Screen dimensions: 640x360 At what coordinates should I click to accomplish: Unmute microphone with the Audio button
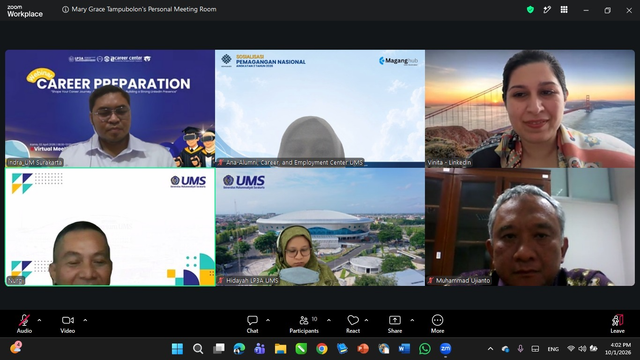click(24, 324)
